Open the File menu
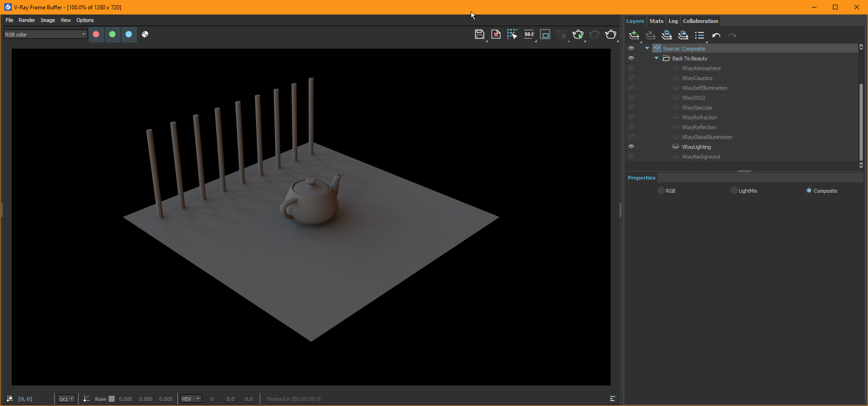The width and height of the screenshot is (868, 406). pos(9,20)
